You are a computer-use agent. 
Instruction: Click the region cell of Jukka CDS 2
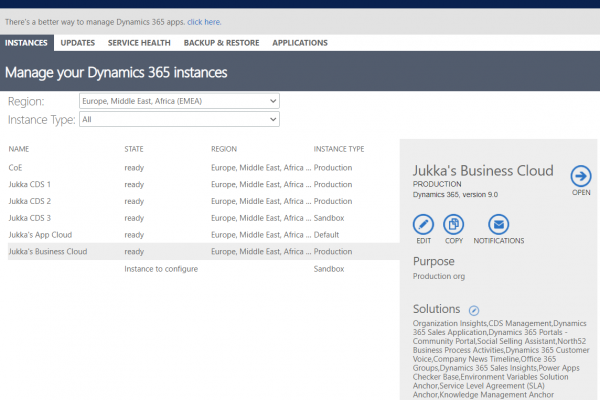pyautogui.click(x=261, y=201)
